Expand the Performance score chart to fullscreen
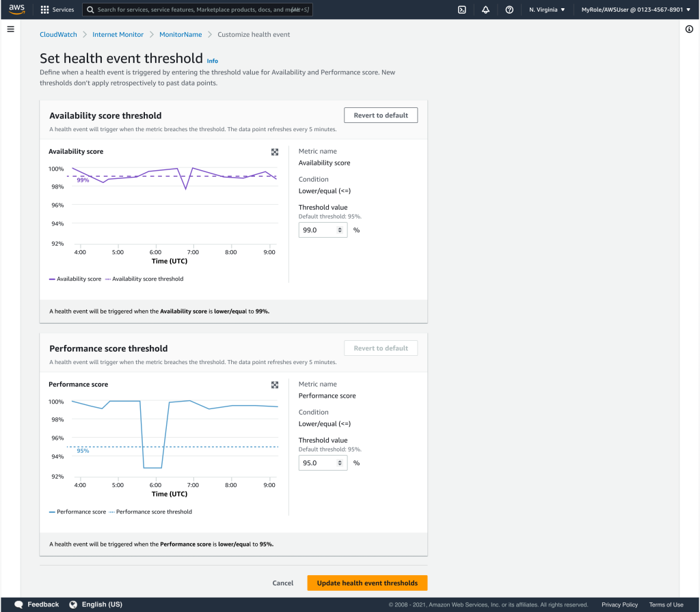700x612 pixels. coord(275,385)
